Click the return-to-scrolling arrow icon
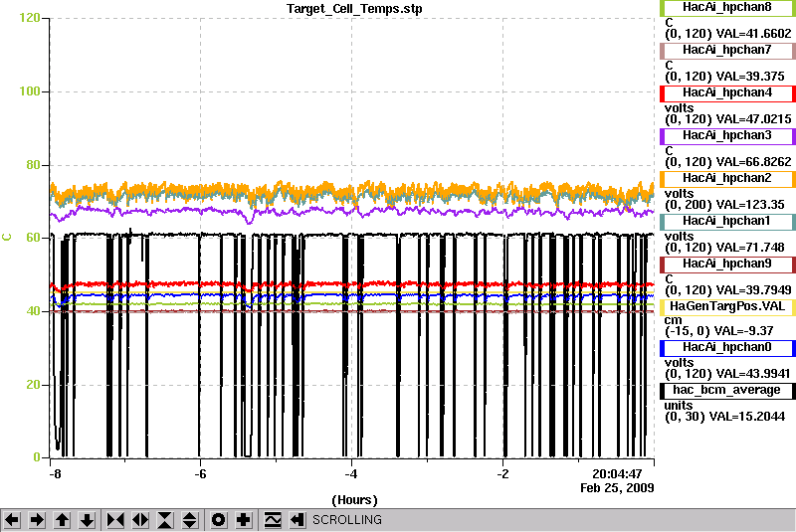 (x=298, y=520)
